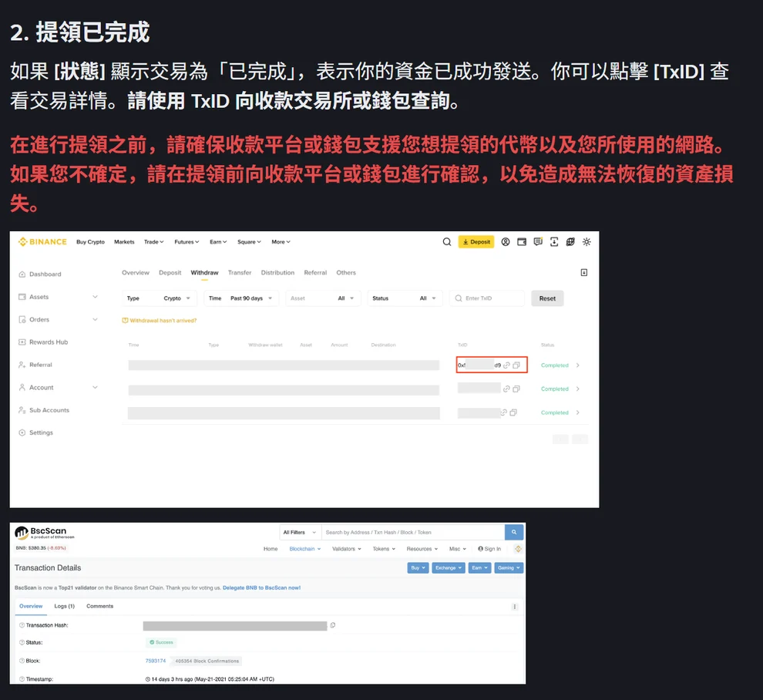This screenshot has width=763, height=700.
Task: Select the Withdraw tab
Action: 204,273
